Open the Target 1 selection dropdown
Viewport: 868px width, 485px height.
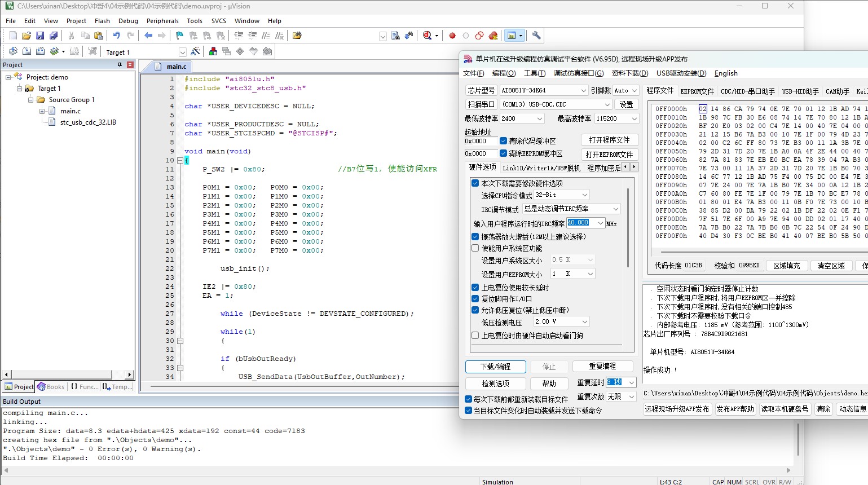coord(182,52)
